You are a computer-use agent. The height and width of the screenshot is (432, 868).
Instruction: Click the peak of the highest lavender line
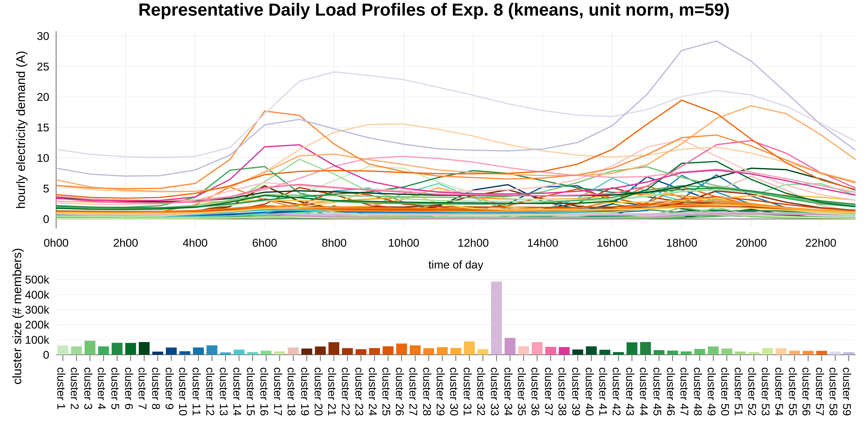716,41
